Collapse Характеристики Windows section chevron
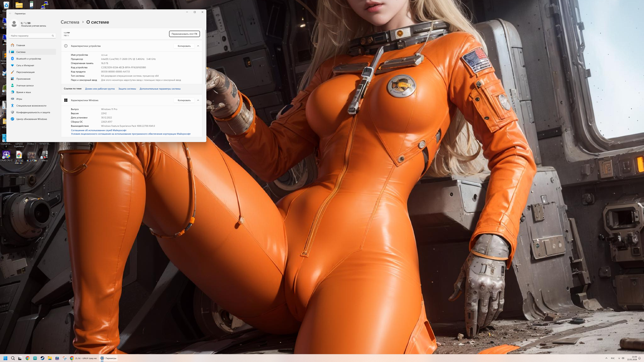This screenshot has height=362, width=644. (198, 100)
